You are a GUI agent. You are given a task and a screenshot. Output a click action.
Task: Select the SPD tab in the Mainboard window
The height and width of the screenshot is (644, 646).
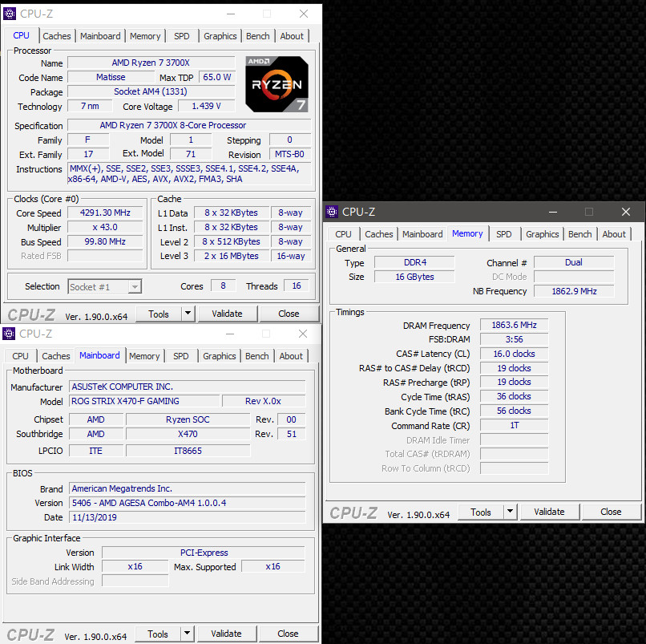[x=181, y=356]
